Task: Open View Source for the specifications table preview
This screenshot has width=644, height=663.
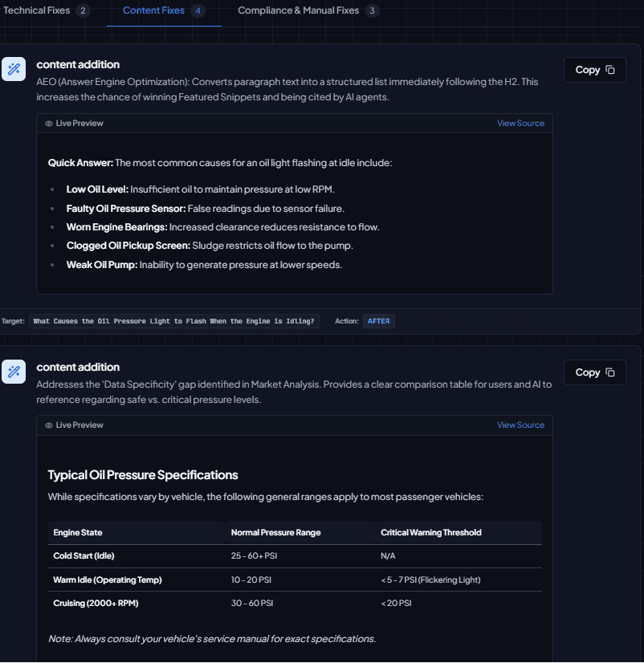Action: pyautogui.click(x=520, y=425)
